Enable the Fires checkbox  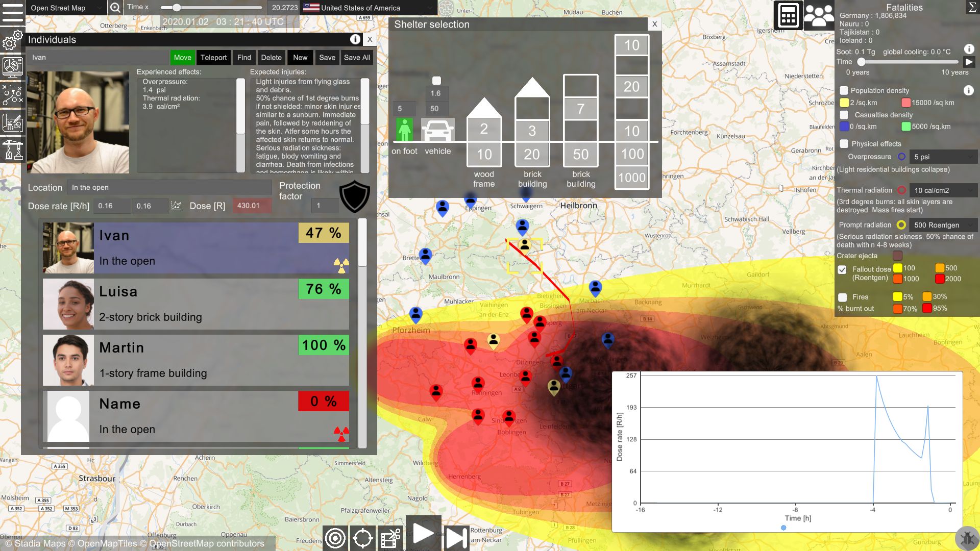843,297
